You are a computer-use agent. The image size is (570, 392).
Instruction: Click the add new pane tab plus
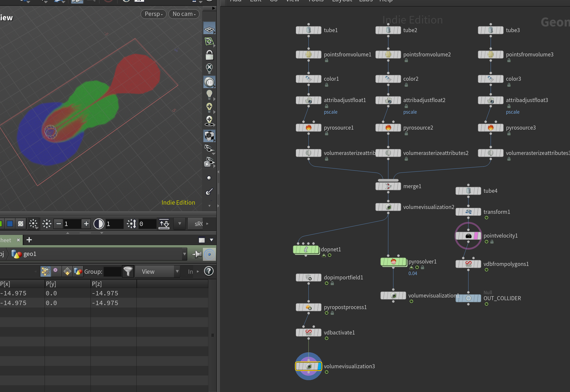tap(29, 240)
